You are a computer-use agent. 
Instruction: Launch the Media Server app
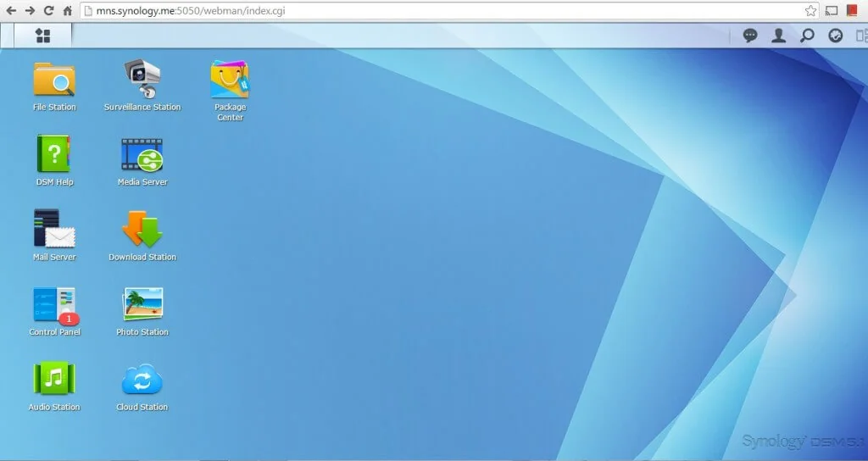[x=142, y=155]
